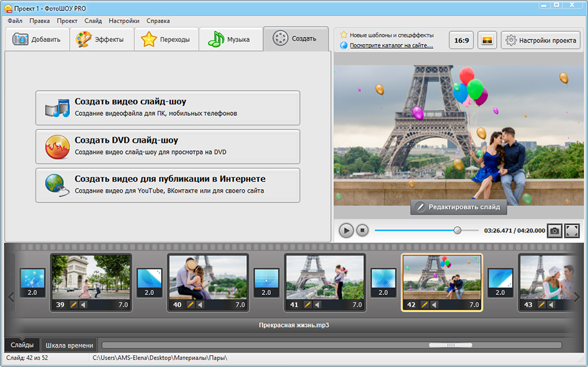Open the Справка menu

click(x=158, y=21)
